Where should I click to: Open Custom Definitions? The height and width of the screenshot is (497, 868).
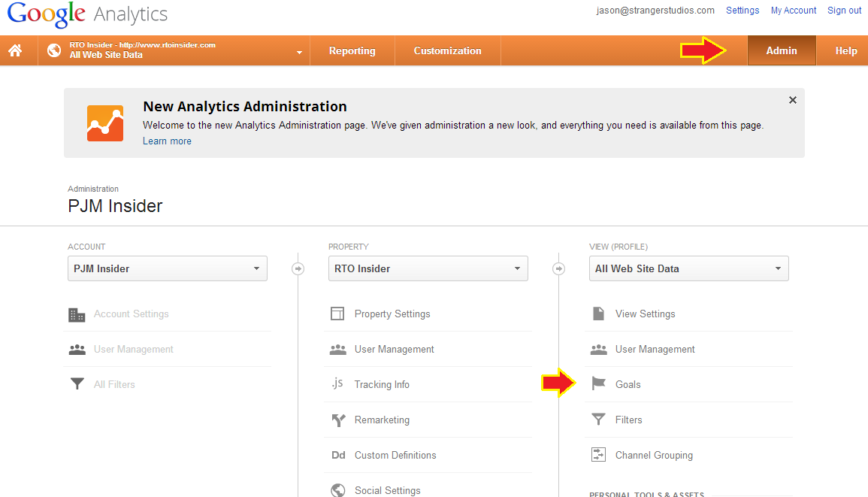click(x=395, y=456)
